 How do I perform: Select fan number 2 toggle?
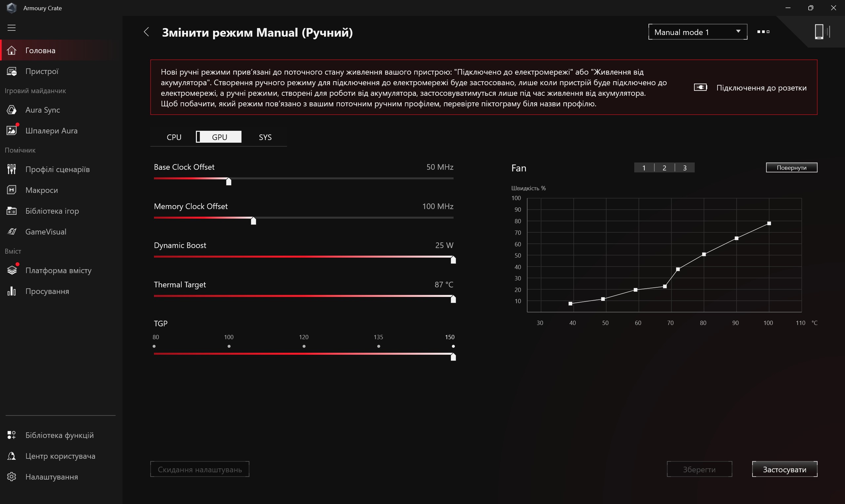[x=664, y=168]
